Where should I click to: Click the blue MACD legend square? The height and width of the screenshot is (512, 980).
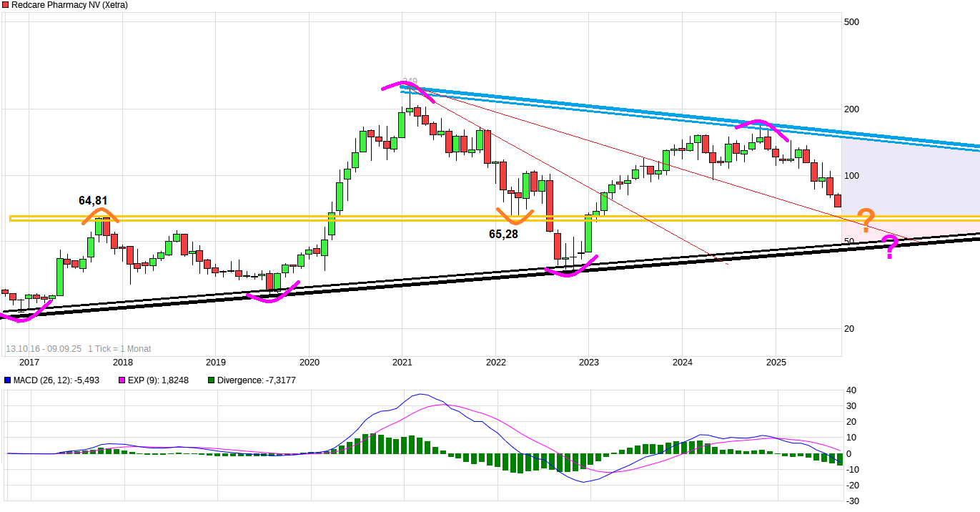click(7, 380)
